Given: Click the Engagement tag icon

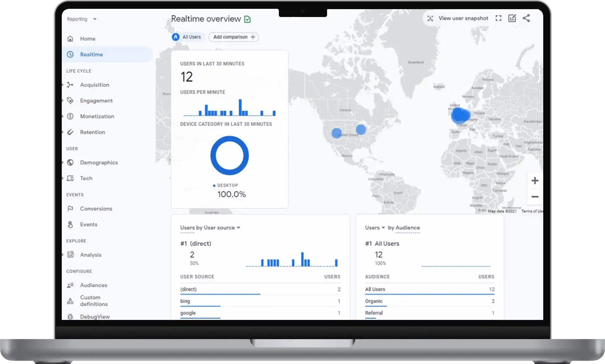Looking at the screenshot, I should point(70,100).
